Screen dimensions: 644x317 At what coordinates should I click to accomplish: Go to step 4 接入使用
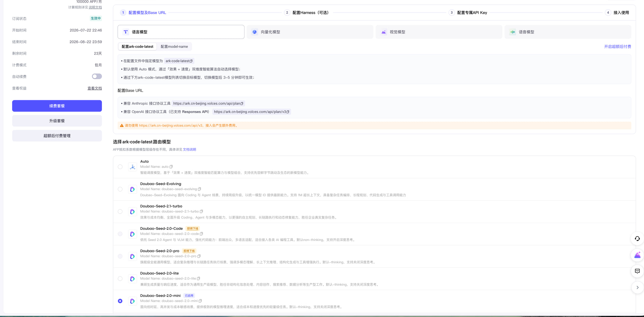click(617, 13)
